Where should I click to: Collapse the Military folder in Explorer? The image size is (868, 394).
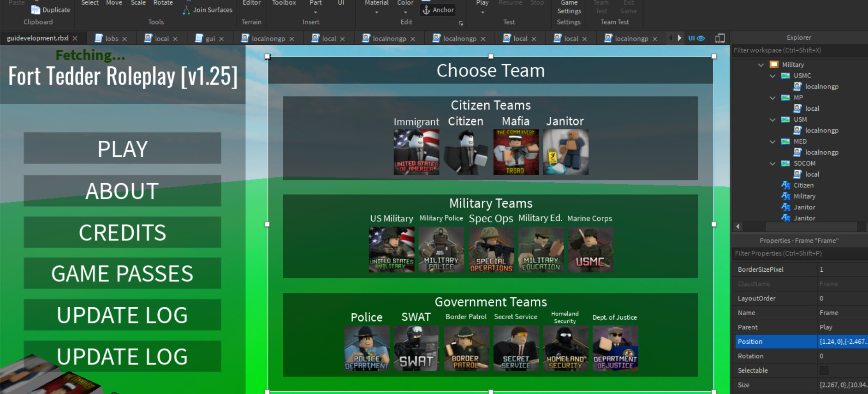[761, 65]
